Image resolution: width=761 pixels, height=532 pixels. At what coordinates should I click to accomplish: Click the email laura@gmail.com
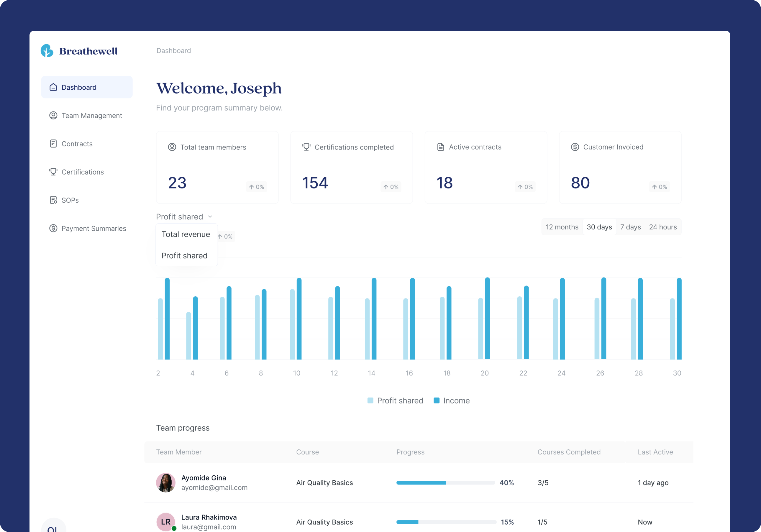click(209, 527)
